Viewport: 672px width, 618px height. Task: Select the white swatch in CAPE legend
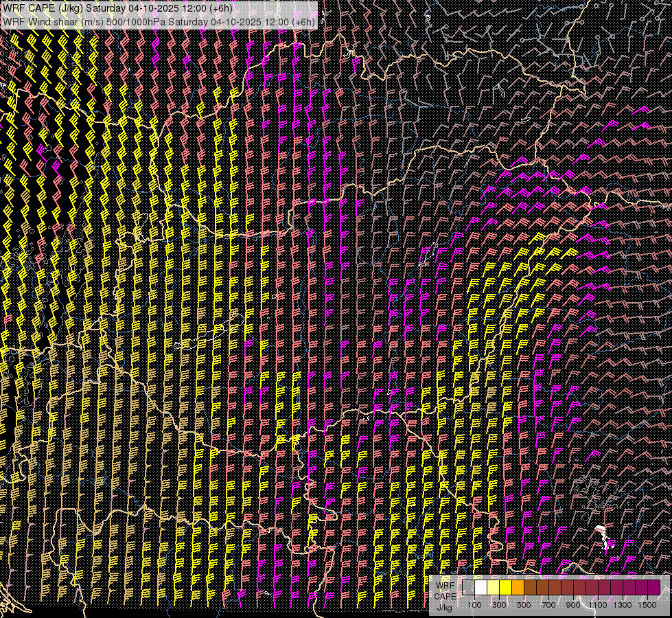480,587
